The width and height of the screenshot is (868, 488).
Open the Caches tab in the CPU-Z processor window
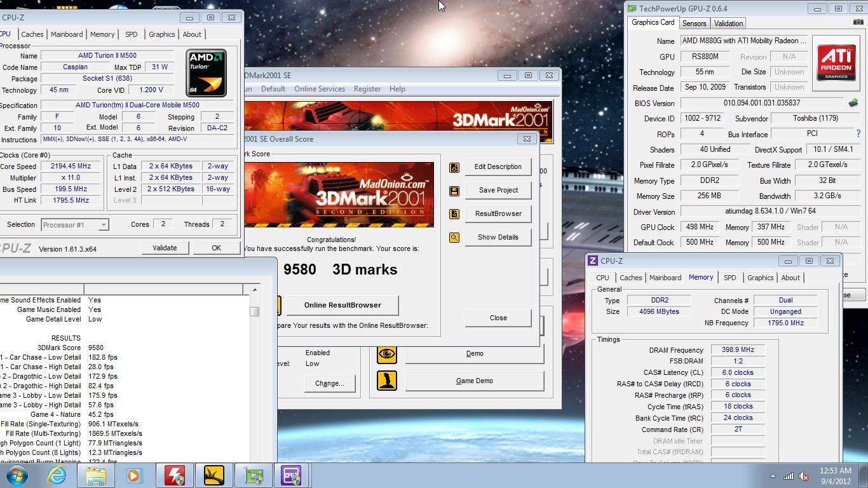pos(32,34)
